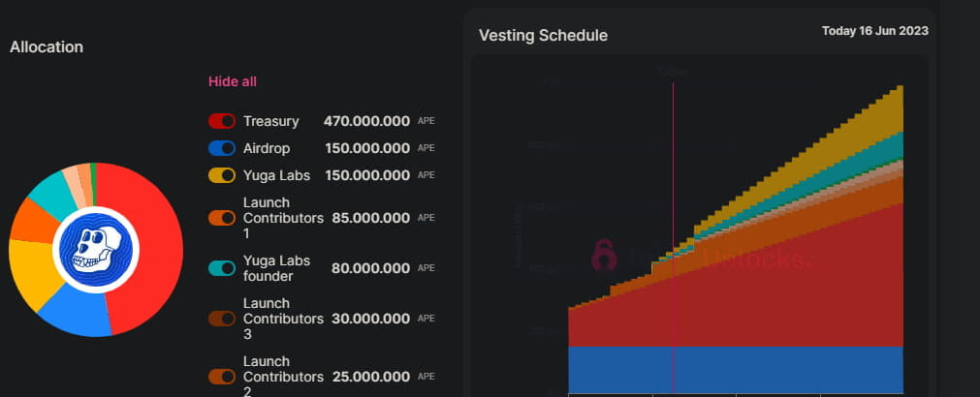This screenshot has width=980, height=397.
Task: Select the red Treasury slice of the donut
Action: click(x=153, y=242)
